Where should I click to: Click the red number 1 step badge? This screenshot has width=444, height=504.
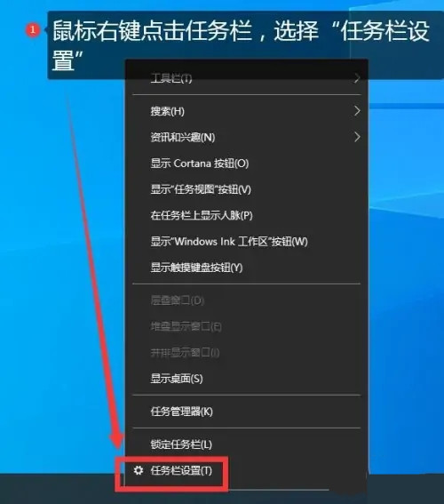coord(33,30)
